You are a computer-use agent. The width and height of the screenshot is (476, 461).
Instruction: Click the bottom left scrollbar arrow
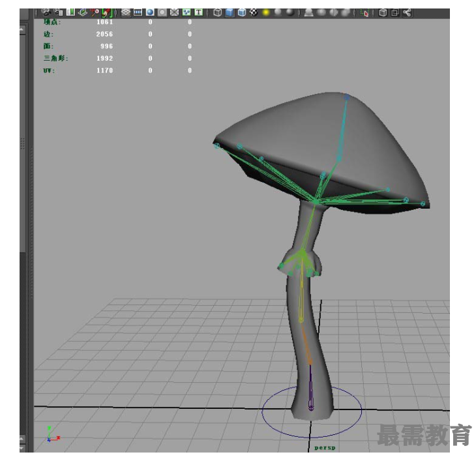coord(22,447)
